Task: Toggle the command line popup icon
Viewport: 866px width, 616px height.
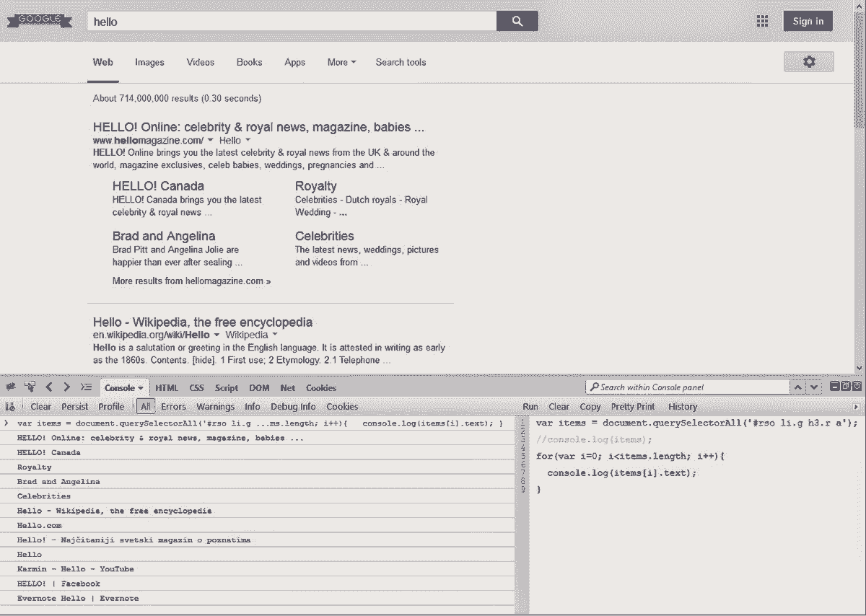Action: (86, 387)
